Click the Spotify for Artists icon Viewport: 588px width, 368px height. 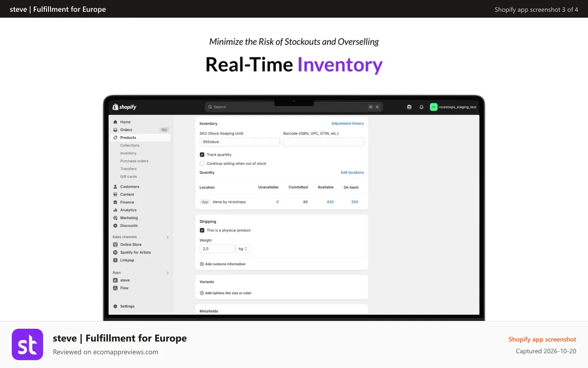coord(115,252)
